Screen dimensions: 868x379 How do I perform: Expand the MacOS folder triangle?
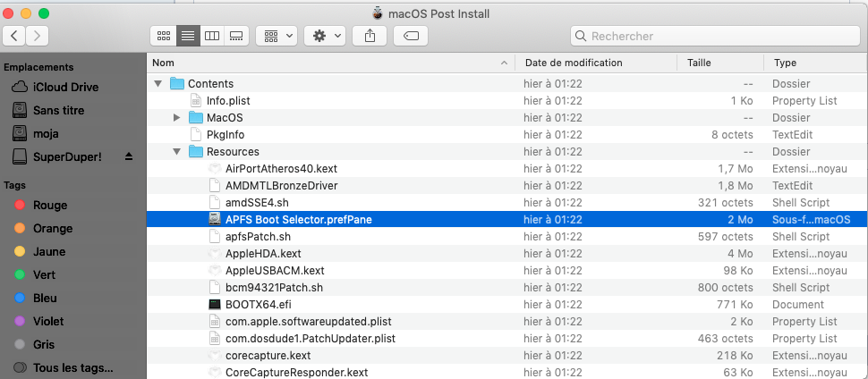tap(177, 118)
